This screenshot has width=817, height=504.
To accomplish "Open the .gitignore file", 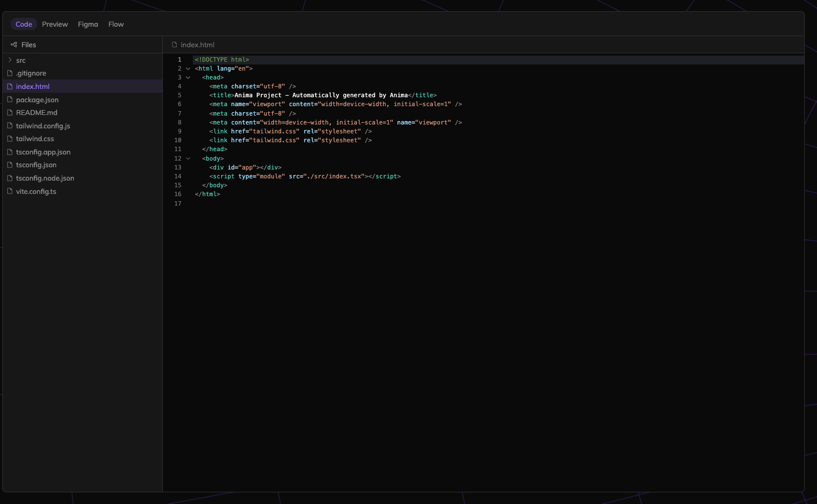I will point(82,73).
